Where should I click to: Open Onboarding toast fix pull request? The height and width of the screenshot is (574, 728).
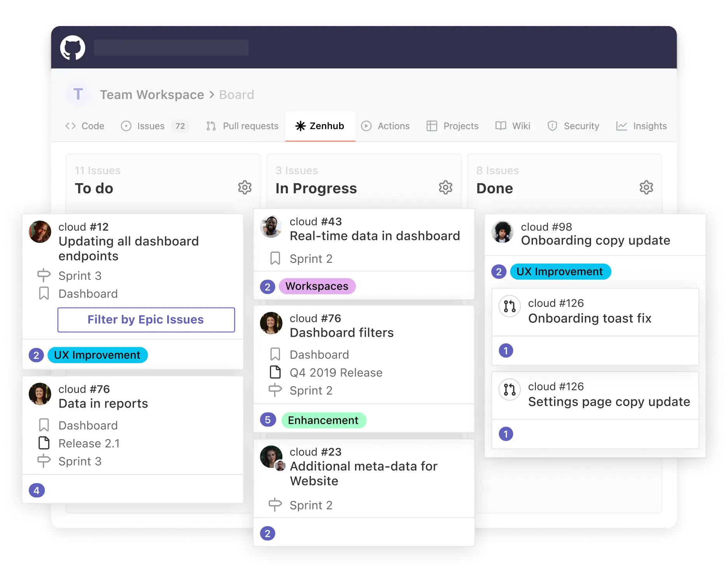click(x=590, y=318)
